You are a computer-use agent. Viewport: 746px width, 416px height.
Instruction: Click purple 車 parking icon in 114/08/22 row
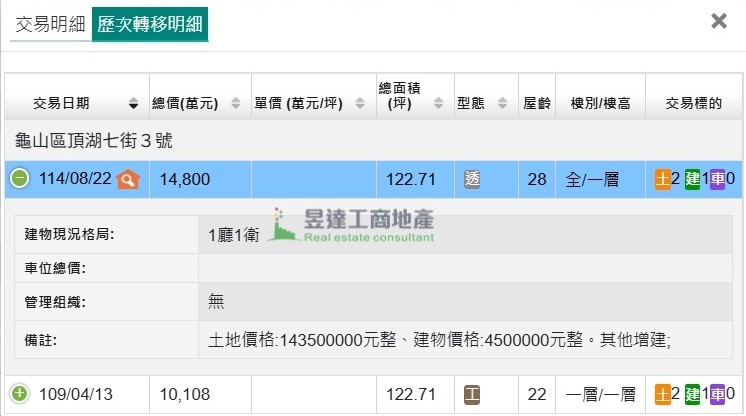click(x=718, y=180)
